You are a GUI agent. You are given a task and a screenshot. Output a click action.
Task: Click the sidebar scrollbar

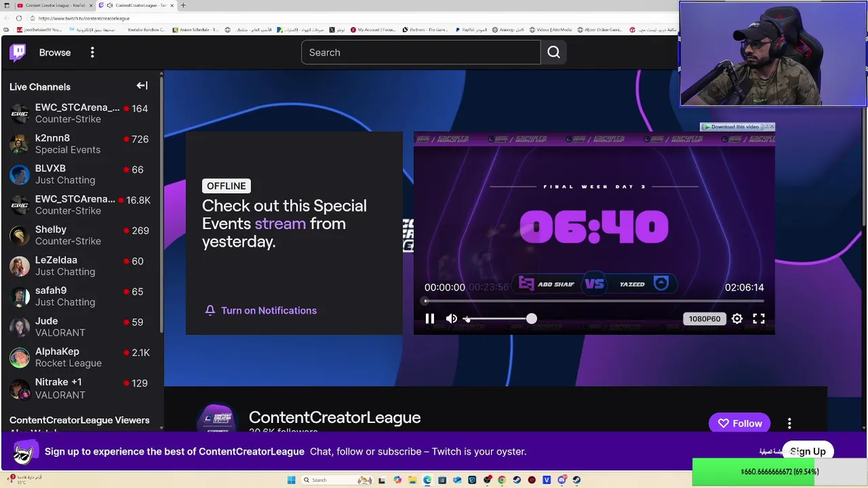click(161, 203)
